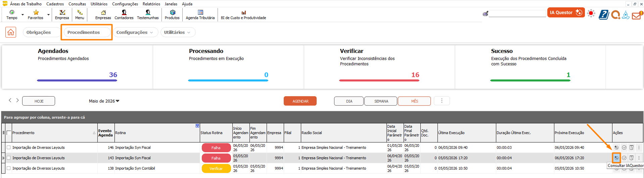Click the checkmark action icon for event 143

[624, 158]
